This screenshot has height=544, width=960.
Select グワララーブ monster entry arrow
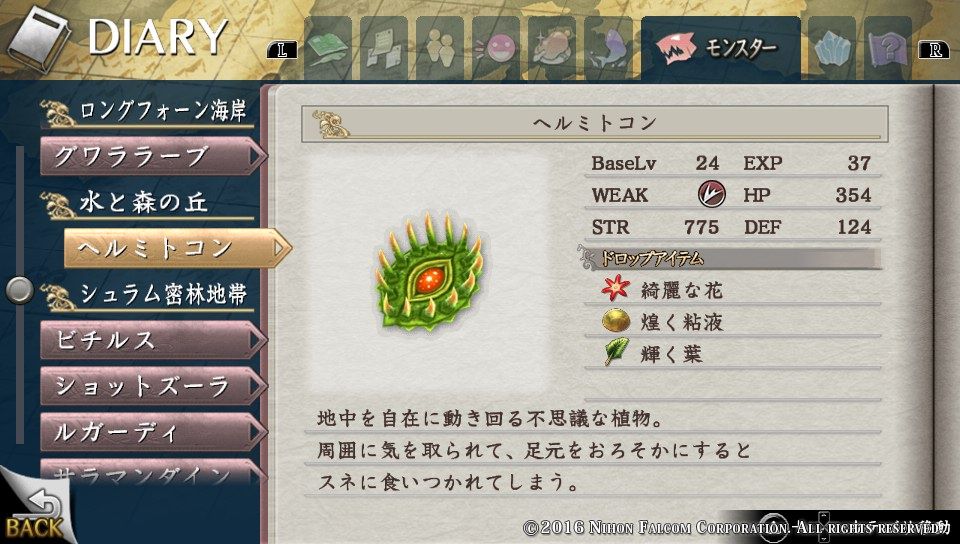[256, 156]
